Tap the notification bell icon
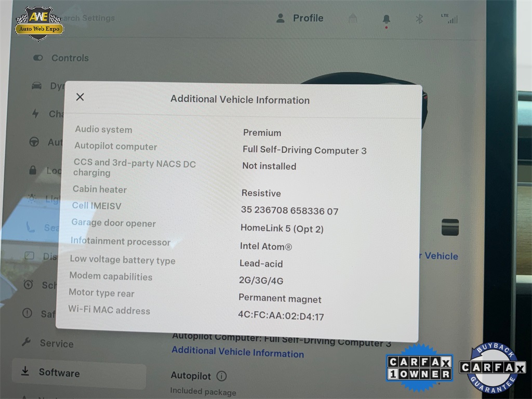The height and width of the screenshot is (399, 532). 386,19
